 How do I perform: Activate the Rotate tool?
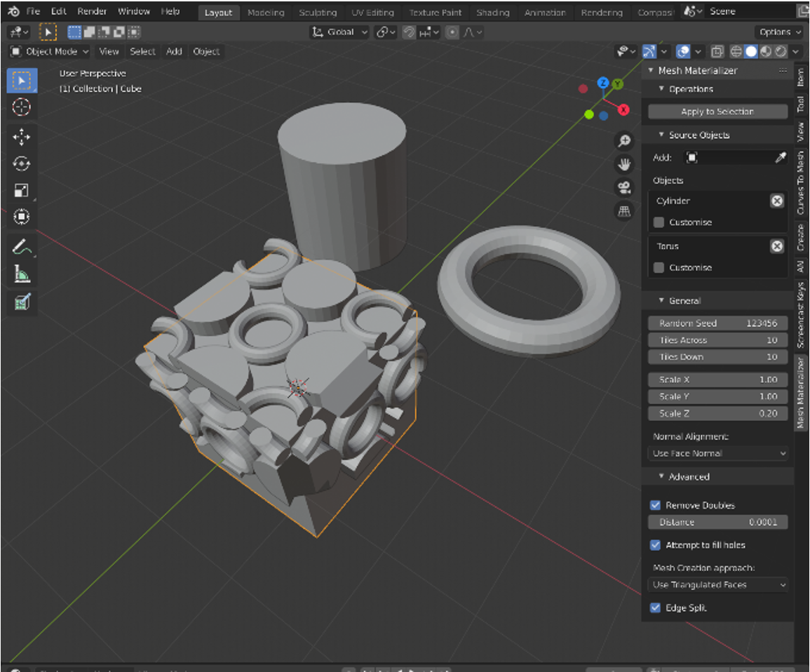22,163
